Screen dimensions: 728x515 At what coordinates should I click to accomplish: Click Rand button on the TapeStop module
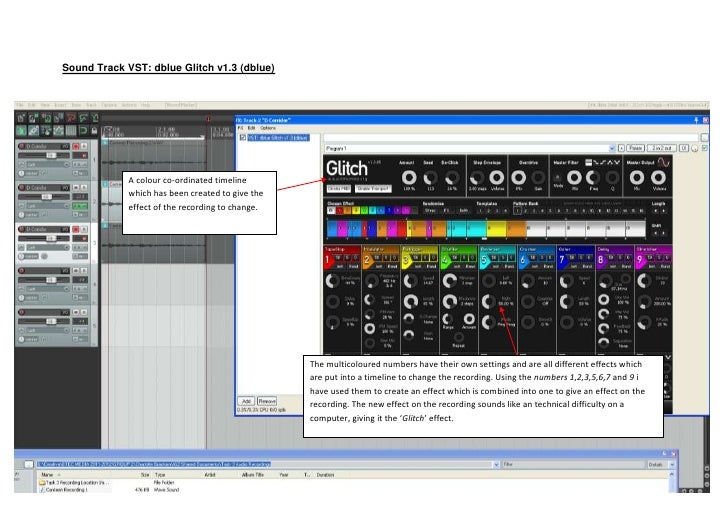pos(354,267)
